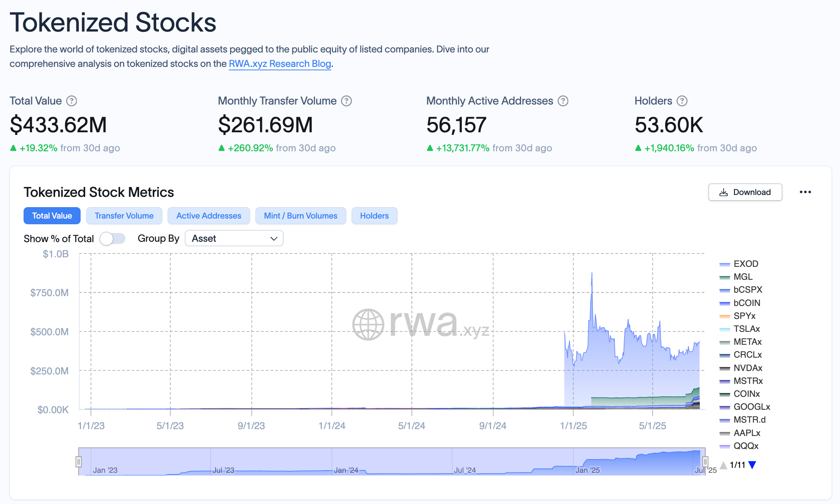Click the 53.60K holders figure
The width and height of the screenshot is (840, 504).
tap(669, 125)
